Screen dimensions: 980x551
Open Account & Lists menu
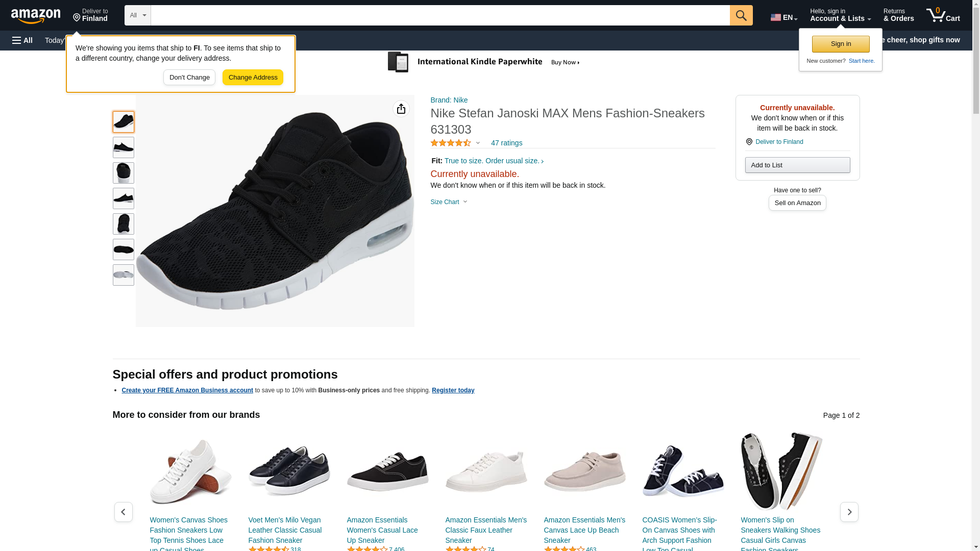(x=840, y=15)
